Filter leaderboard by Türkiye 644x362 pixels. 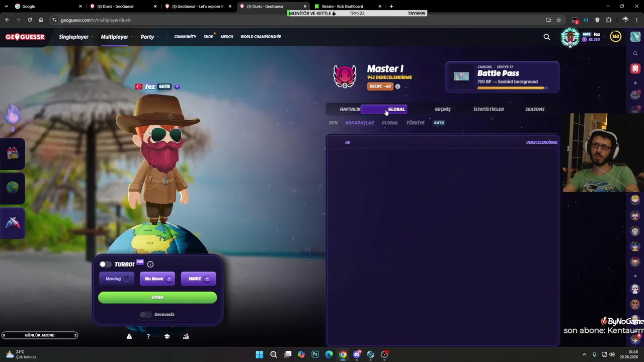pos(416,123)
